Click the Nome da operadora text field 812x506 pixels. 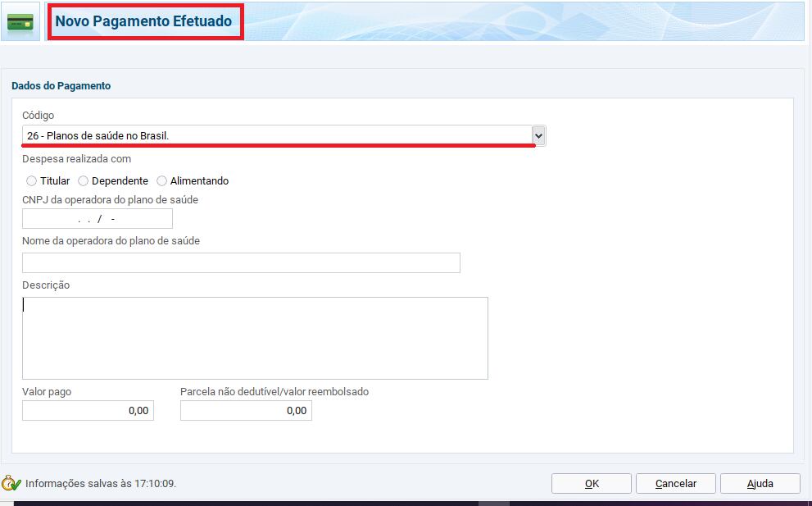[x=241, y=262]
